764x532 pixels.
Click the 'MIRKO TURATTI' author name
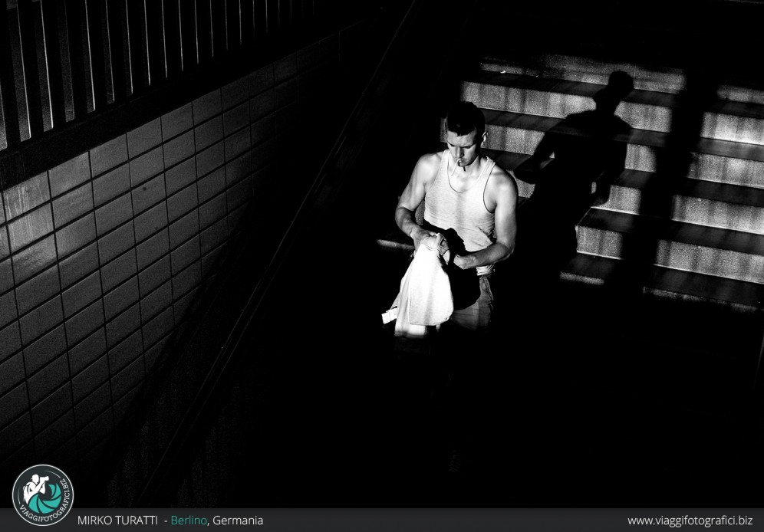[117, 521]
